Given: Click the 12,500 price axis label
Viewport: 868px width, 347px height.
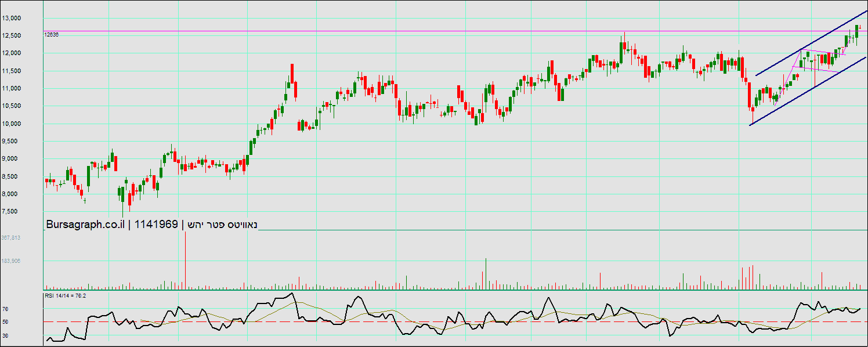Looking at the screenshot, I should click(x=12, y=35).
